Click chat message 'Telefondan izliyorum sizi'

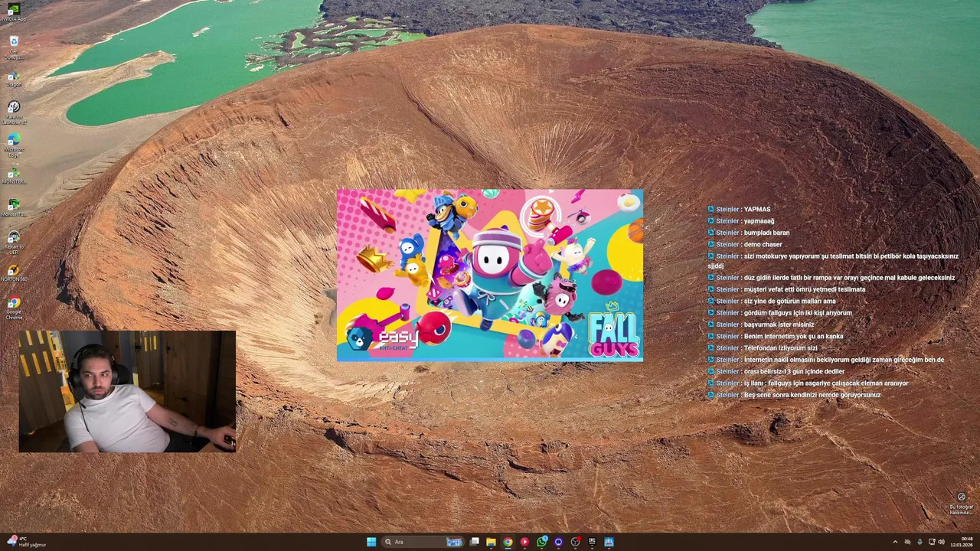(780, 347)
